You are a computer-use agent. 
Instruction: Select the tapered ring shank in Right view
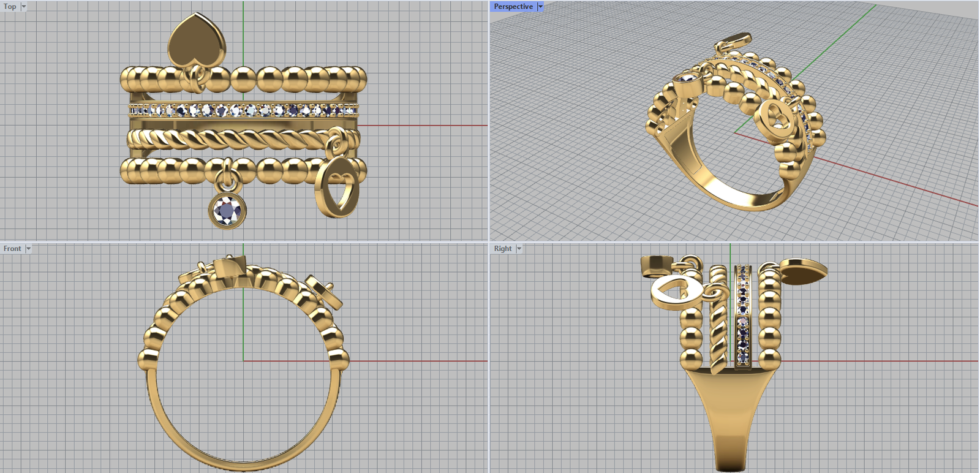click(730, 417)
